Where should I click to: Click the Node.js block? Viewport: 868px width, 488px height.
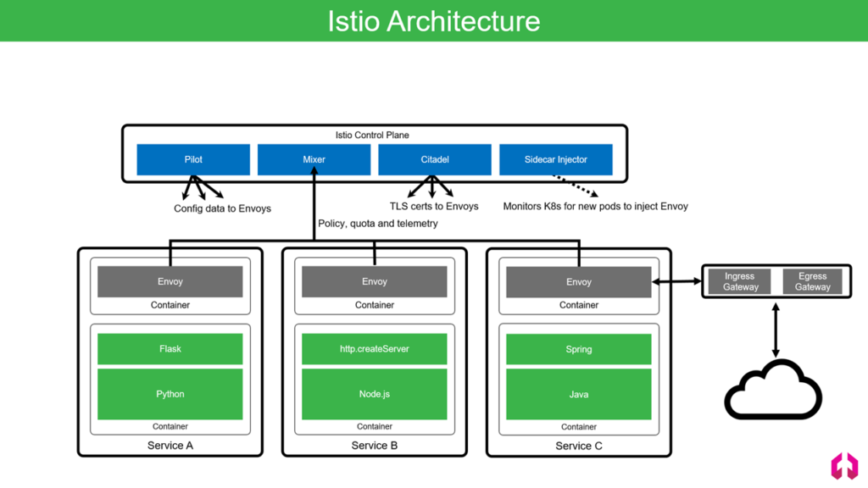point(374,394)
